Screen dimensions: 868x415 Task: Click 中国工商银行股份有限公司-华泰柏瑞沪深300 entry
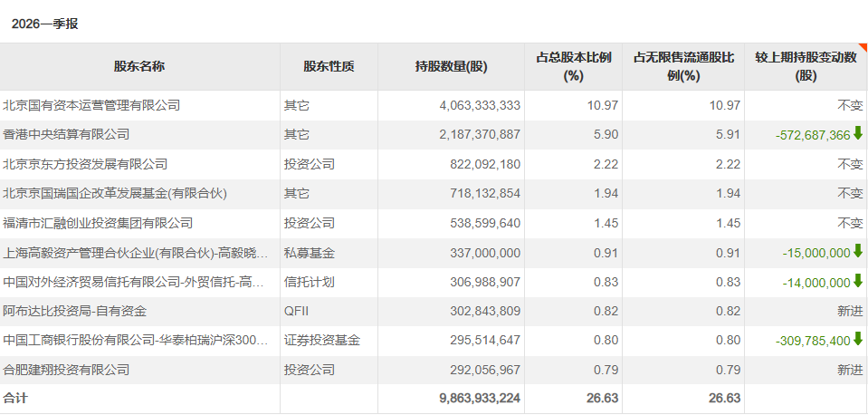[136, 340]
